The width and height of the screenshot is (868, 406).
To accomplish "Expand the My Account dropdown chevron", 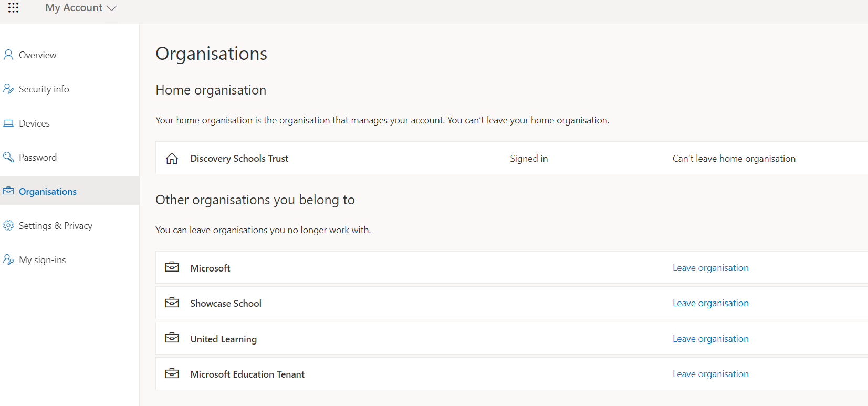I will (x=111, y=8).
